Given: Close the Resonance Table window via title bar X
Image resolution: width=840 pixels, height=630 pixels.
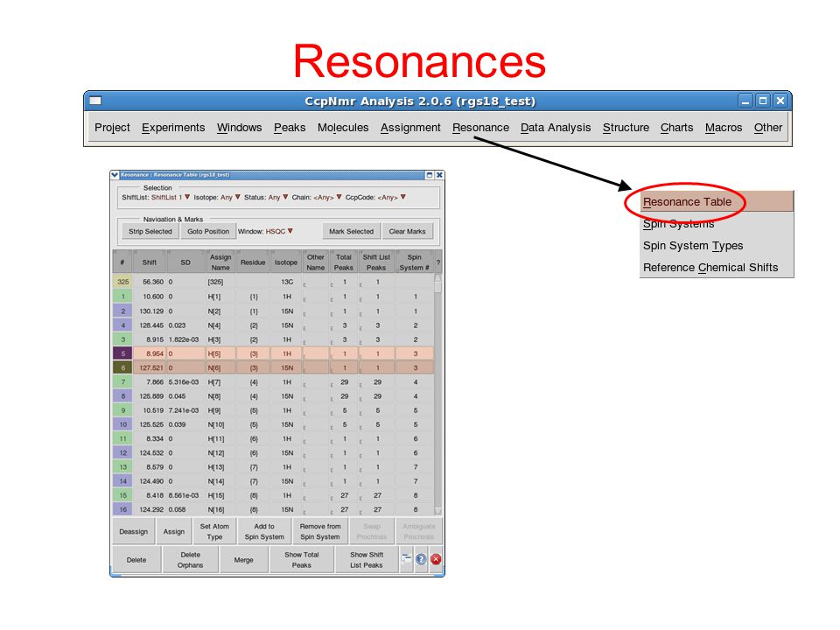Looking at the screenshot, I should [x=439, y=175].
